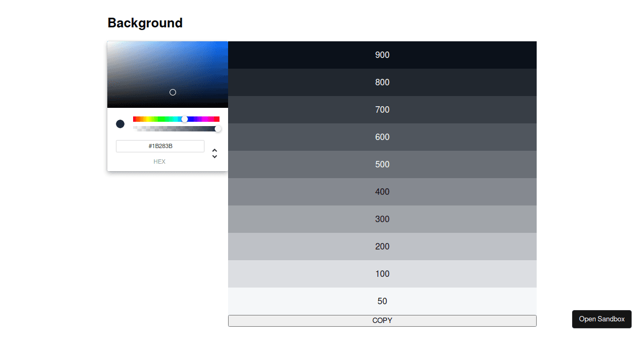Image resolution: width=644 pixels, height=338 pixels.
Task: Click the checkered alpha transparency bar
Action: point(176,129)
